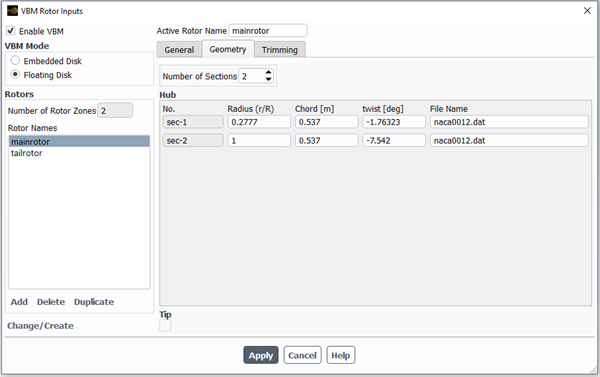Select the Floating Disk mode
Viewport: 600px width, 377px height.
coord(15,74)
